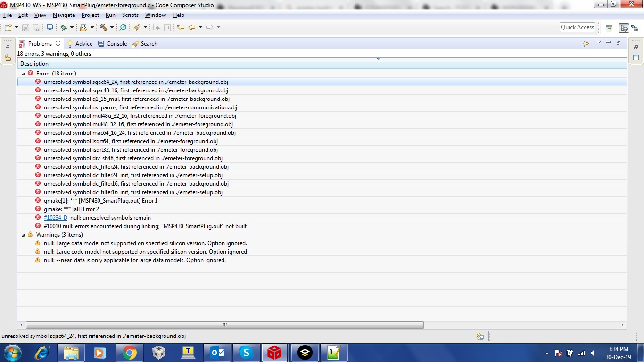Click the Quick Access search field
Viewport: 644px width, 362px height.
click(x=578, y=27)
